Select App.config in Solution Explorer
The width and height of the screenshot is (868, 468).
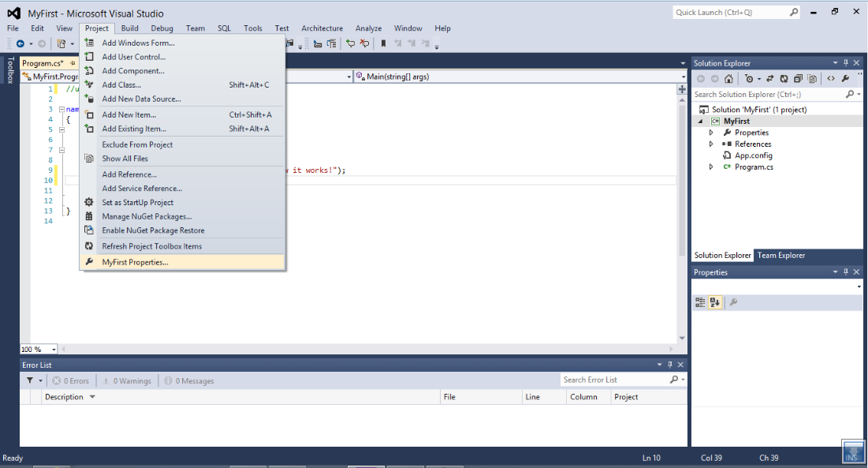754,155
